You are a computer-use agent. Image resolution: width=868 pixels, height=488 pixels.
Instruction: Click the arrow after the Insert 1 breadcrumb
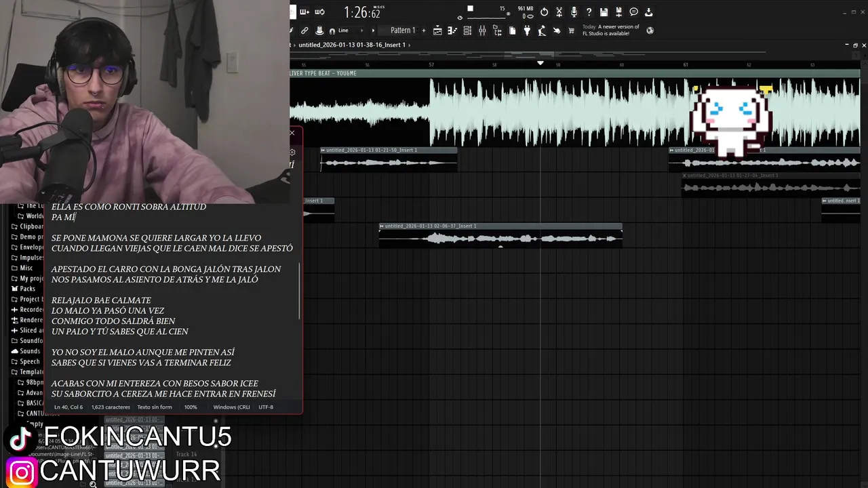[410, 45]
